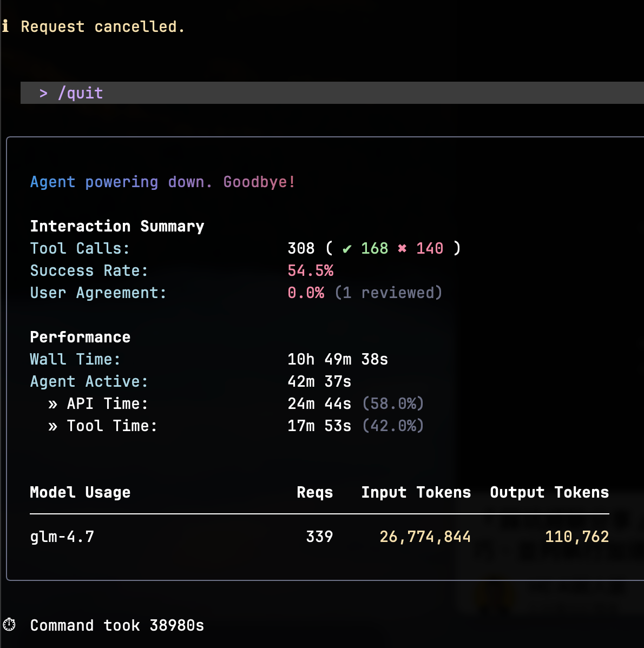Select the Interaction Summary heading

(x=117, y=226)
